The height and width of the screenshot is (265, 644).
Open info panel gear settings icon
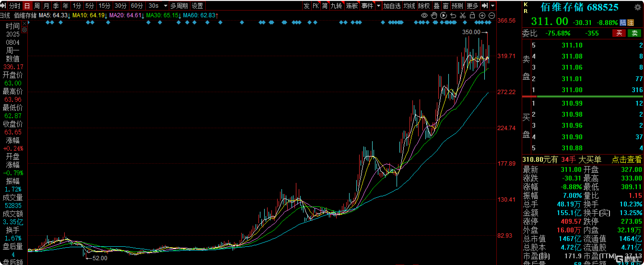click(24, 30)
